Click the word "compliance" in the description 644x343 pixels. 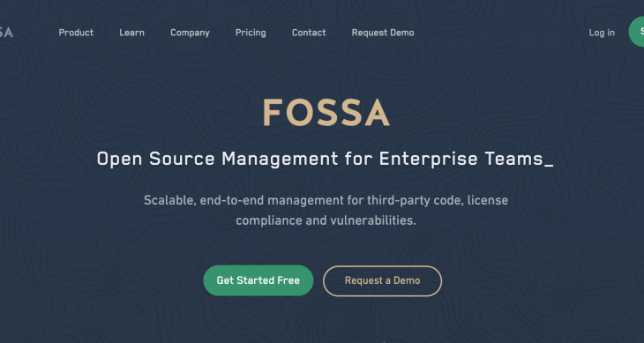coord(268,220)
